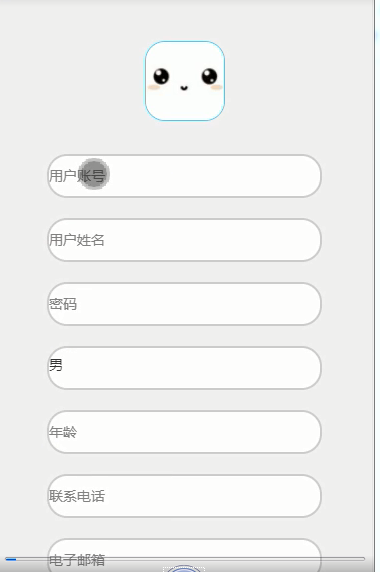Focus the 用户账号 input field

pos(185,176)
